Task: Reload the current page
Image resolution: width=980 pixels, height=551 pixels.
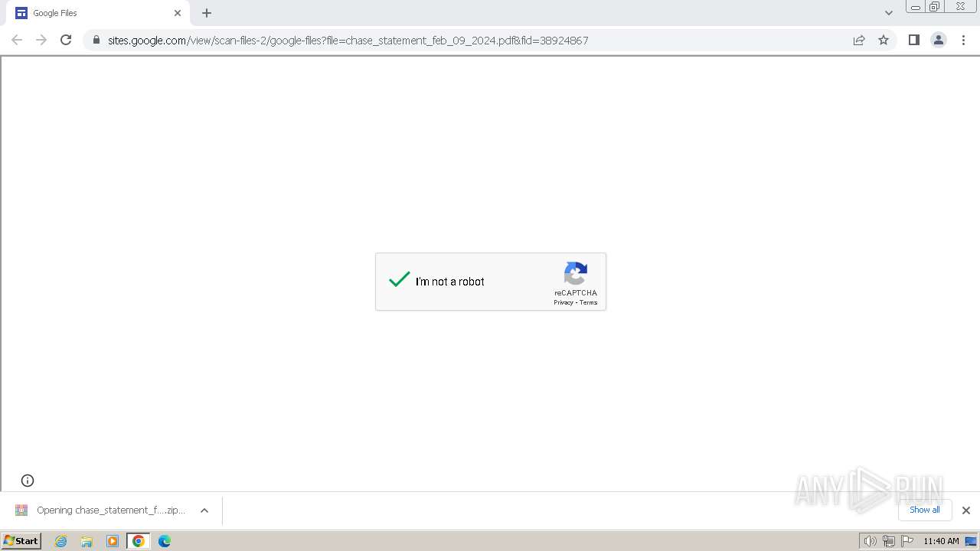Action: click(x=66, y=40)
